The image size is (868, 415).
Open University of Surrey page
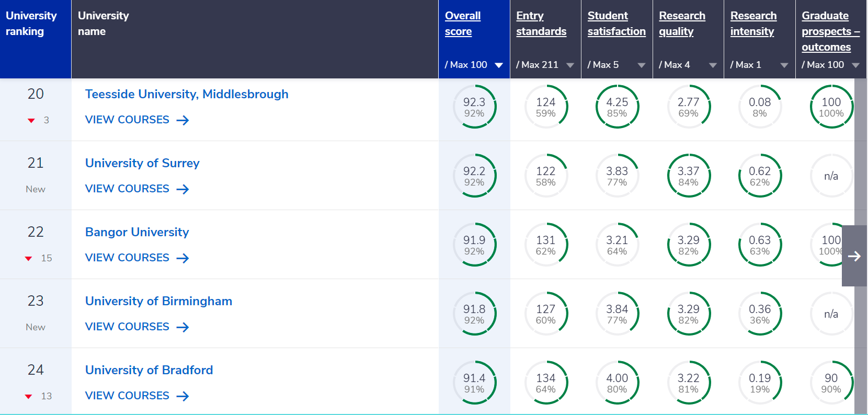click(x=142, y=163)
